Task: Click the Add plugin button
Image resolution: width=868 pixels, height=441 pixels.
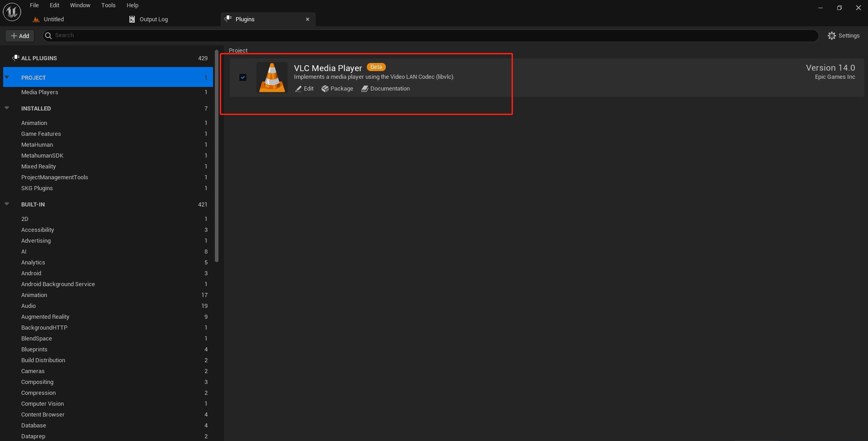Action: pyautogui.click(x=20, y=36)
